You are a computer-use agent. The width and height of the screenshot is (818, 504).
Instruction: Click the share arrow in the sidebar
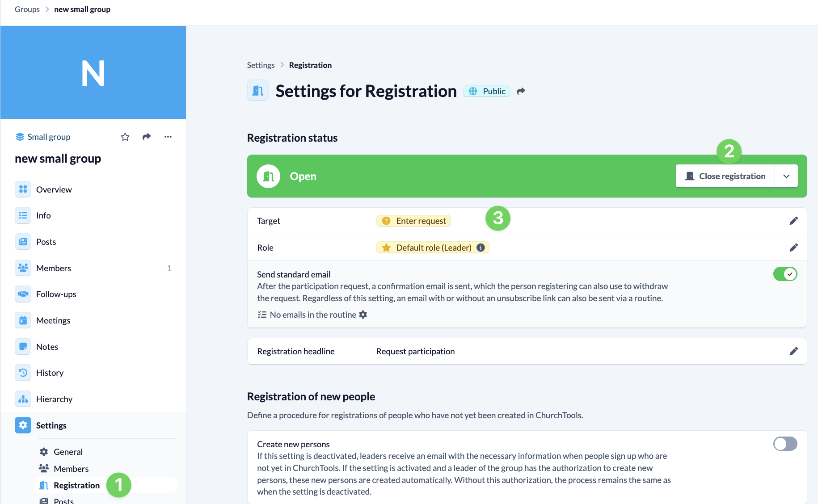coord(147,137)
